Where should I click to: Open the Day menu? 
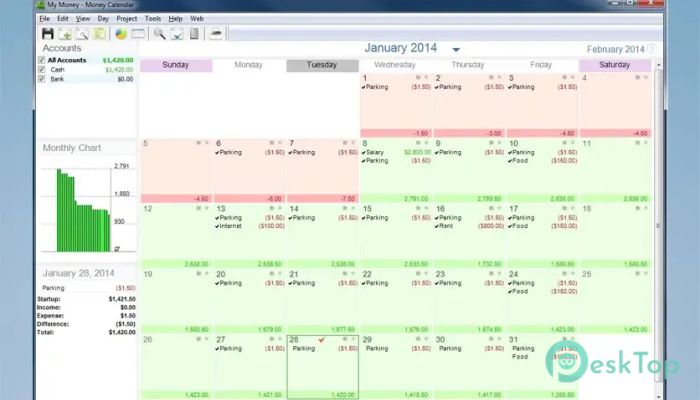tap(103, 18)
